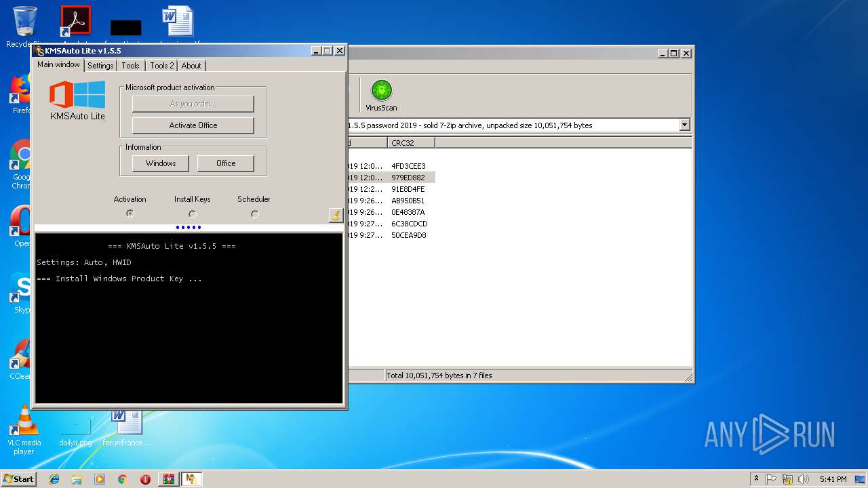Open Windows Explorer from the taskbar

point(77,479)
